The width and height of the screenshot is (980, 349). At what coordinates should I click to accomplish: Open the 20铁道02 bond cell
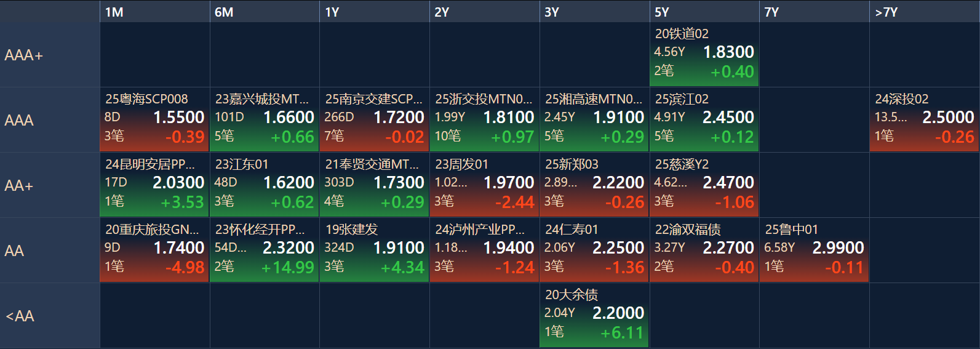click(704, 55)
